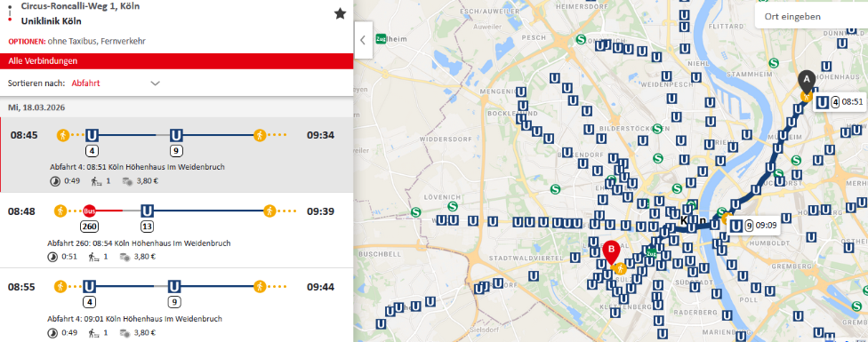This screenshot has width=868, height=342.
Task: Click the U 9 09:09 map label
Action: 753,226
